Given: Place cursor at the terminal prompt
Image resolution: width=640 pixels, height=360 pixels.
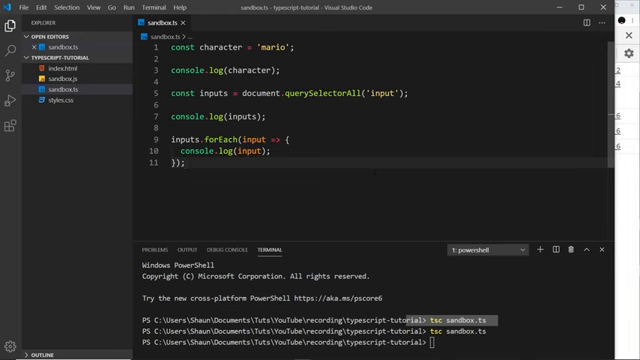Looking at the screenshot, I should (x=432, y=342).
